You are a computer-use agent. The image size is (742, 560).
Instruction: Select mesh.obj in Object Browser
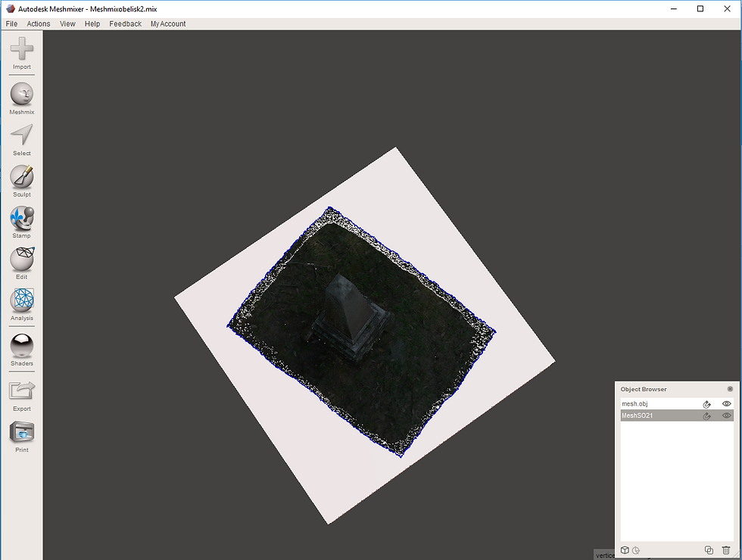click(677, 404)
